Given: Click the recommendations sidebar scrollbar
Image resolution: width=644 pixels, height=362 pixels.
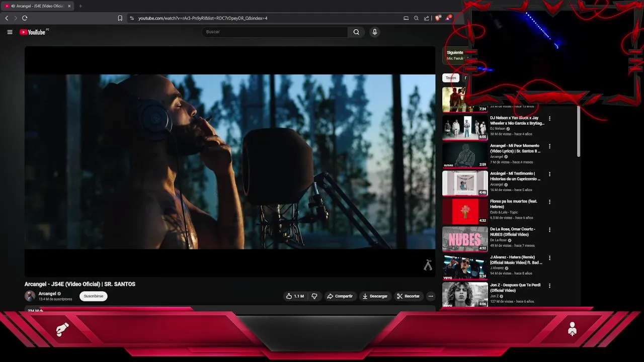Looking at the screenshot, I should pyautogui.click(x=579, y=132).
